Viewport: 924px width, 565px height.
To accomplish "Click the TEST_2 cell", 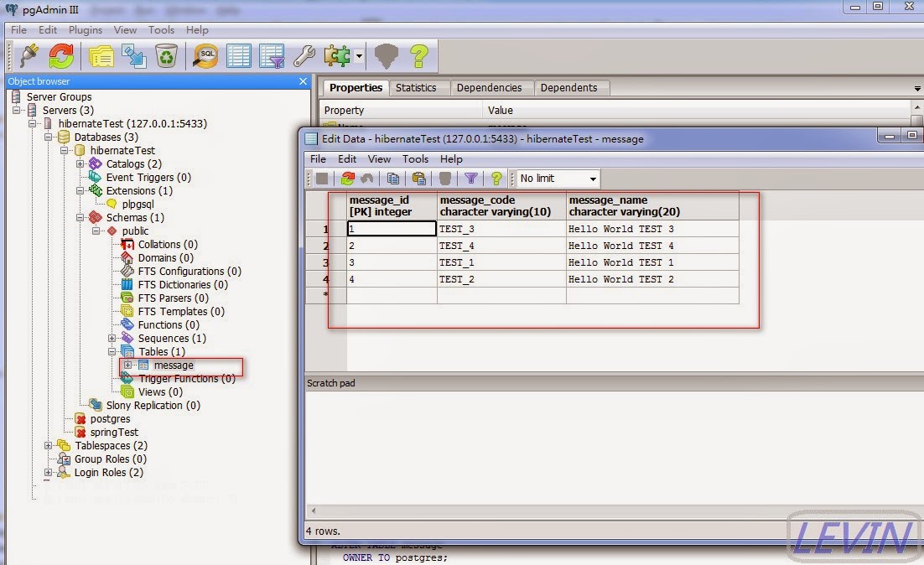I will [501, 279].
